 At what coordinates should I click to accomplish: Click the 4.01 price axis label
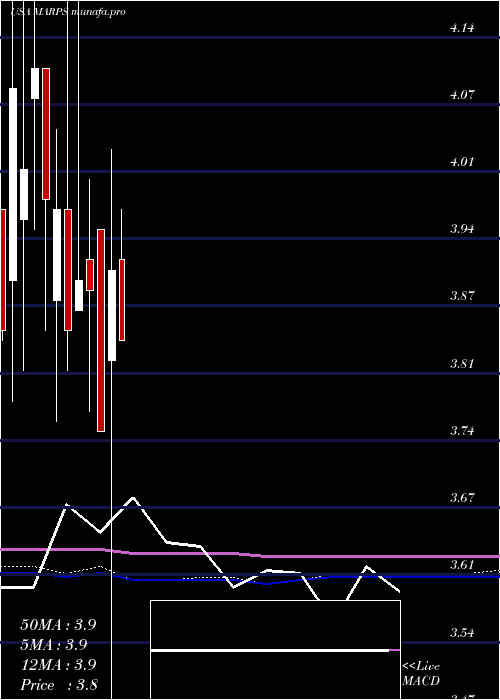tap(462, 162)
